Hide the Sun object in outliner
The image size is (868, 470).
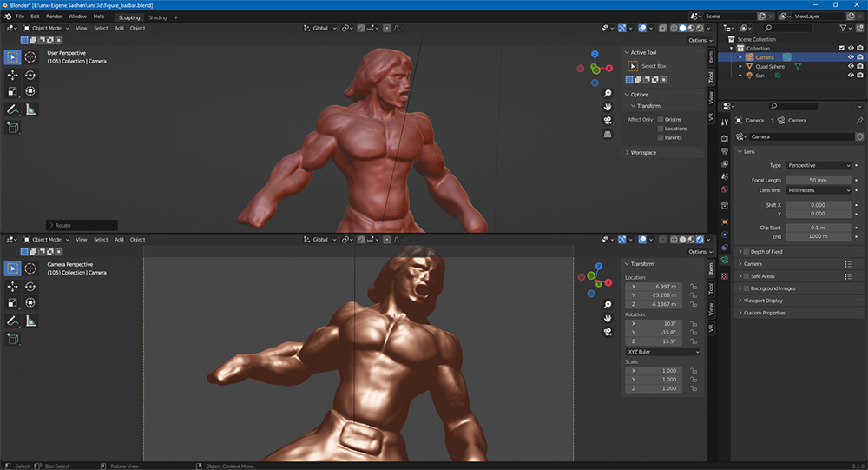850,76
